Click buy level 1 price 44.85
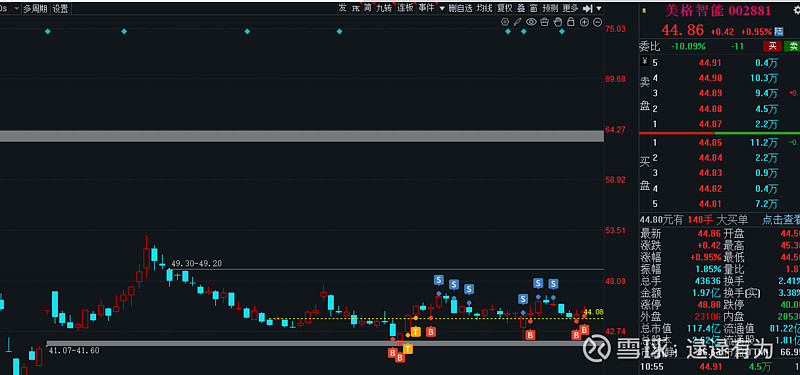The width and height of the screenshot is (800, 375). [x=710, y=143]
